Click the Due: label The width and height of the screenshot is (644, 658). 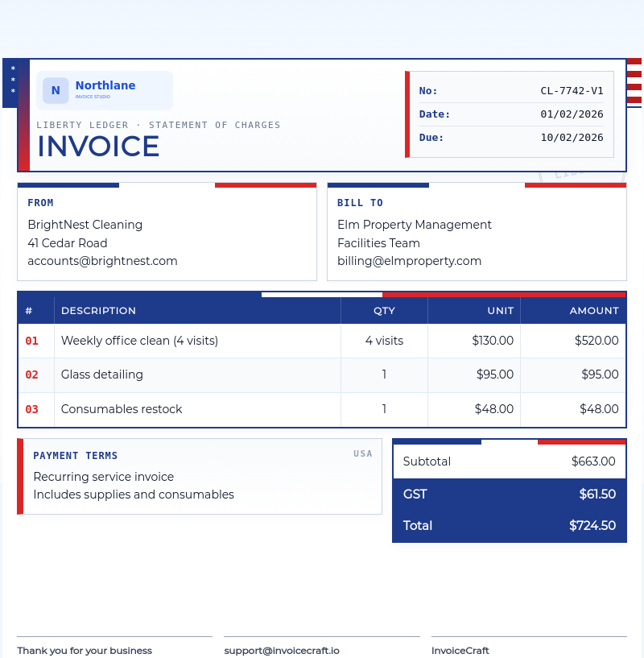[431, 138]
